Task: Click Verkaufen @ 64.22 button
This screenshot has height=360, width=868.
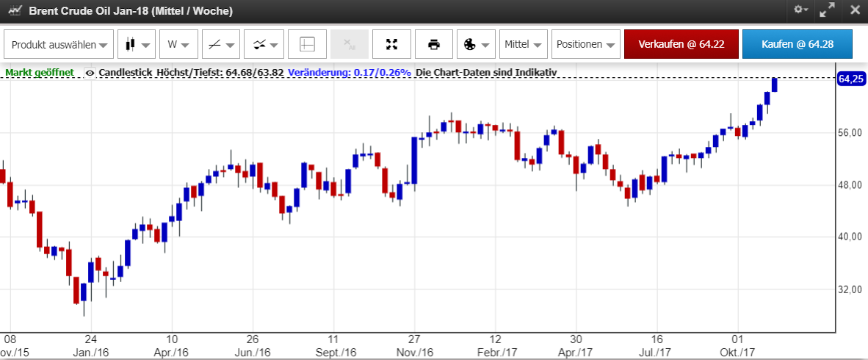Action: [681, 44]
